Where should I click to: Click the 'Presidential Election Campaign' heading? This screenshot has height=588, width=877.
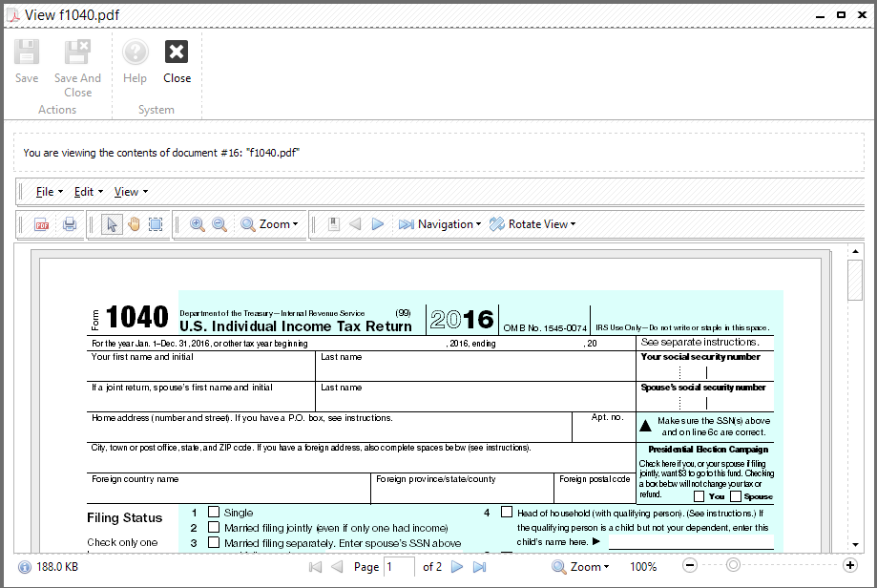(708, 450)
